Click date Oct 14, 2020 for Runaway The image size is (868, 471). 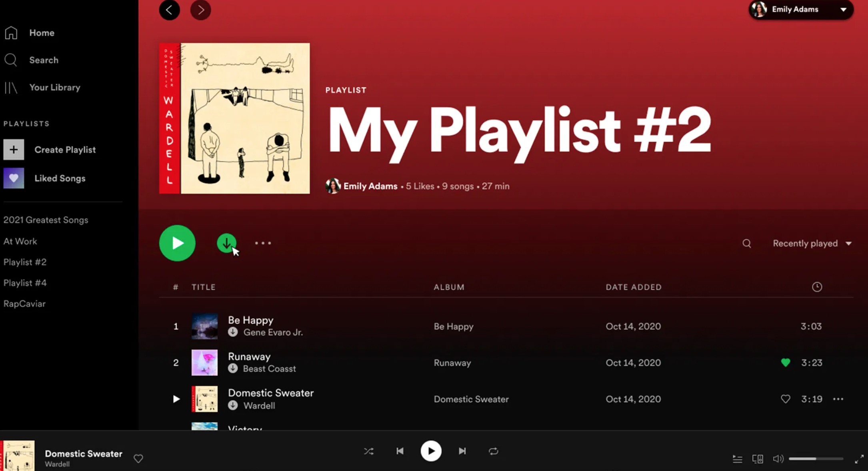(633, 363)
